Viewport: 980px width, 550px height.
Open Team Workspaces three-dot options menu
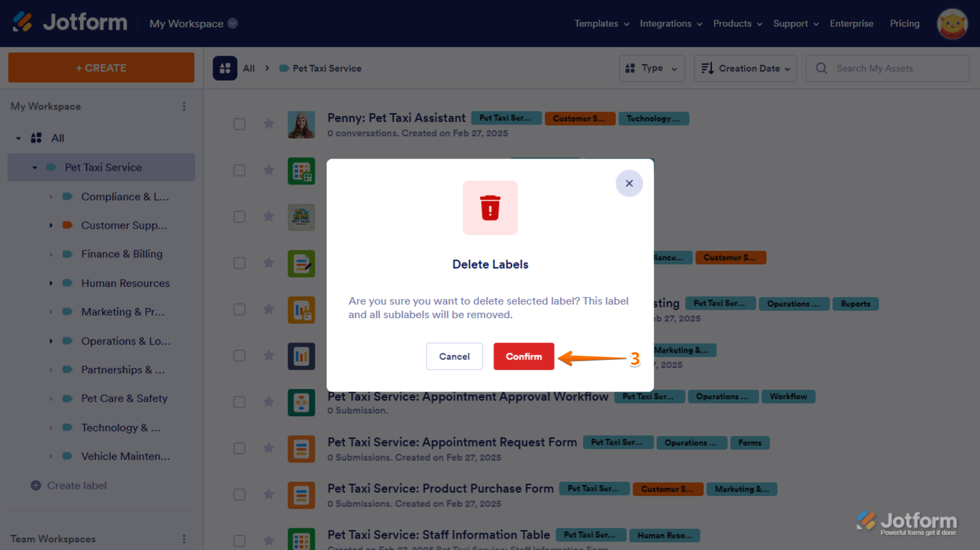pos(184,539)
